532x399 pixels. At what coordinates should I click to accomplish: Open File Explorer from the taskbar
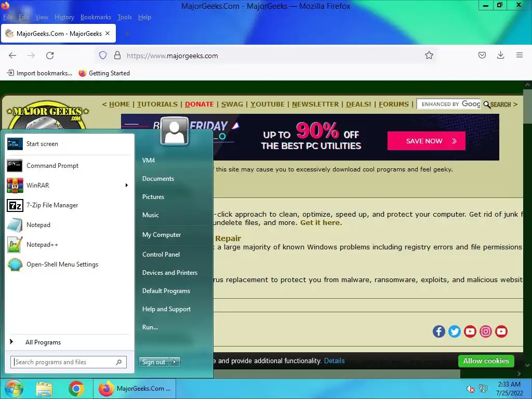click(x=45, y=389)
